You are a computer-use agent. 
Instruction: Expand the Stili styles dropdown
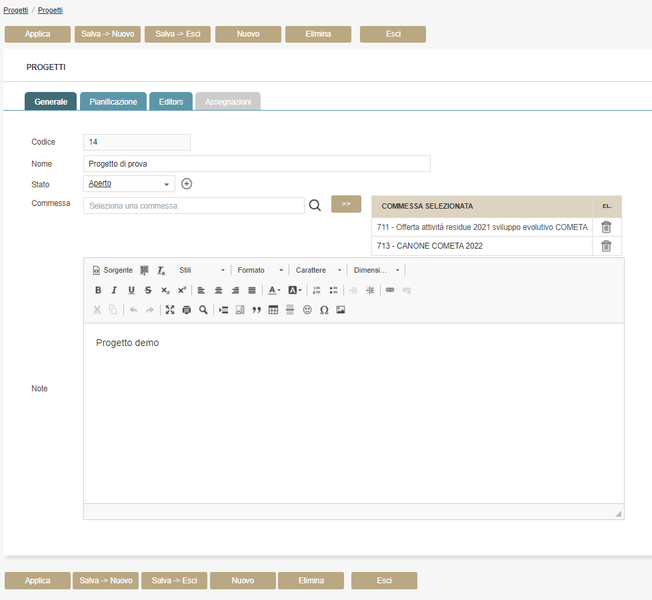click(201, 270)
